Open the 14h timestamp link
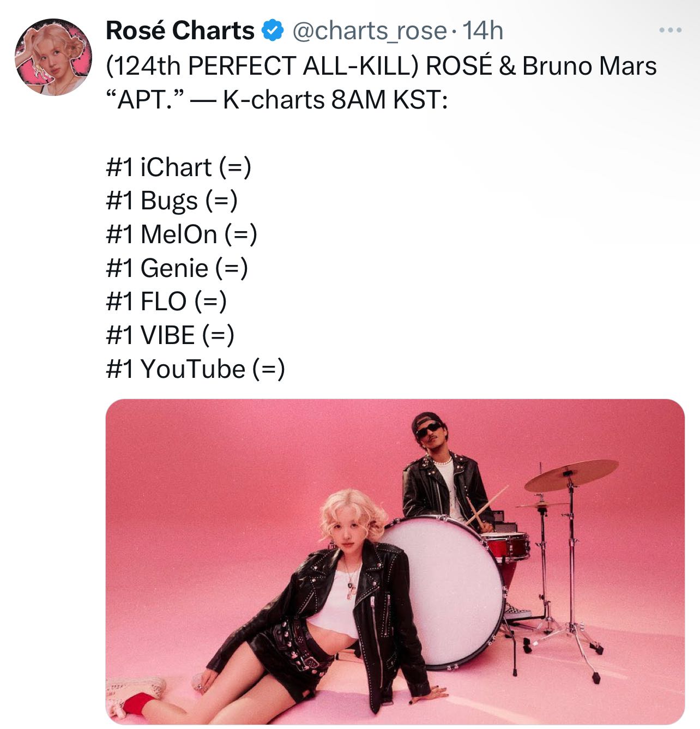Image resolution: width=700 pixels, height=729 pixels. 482,31
